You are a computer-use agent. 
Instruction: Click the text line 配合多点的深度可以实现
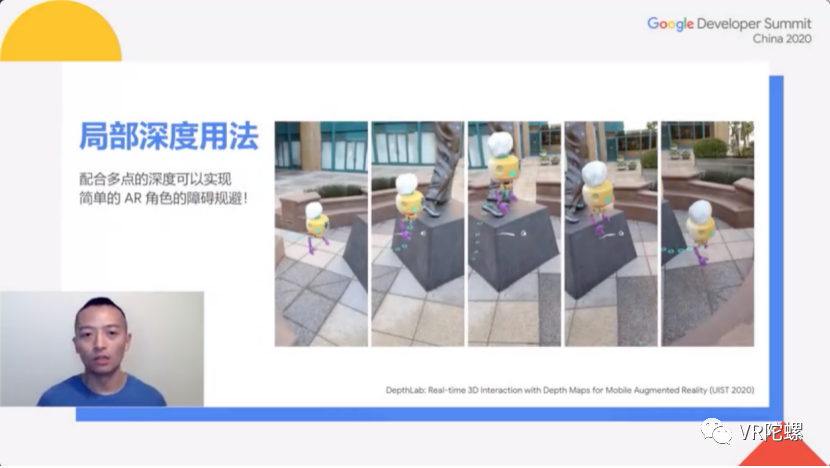tap(164, 176)
